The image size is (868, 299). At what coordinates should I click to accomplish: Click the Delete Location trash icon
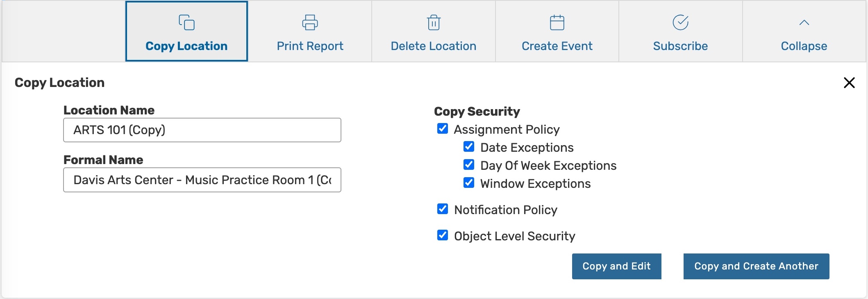coord(434,23)
